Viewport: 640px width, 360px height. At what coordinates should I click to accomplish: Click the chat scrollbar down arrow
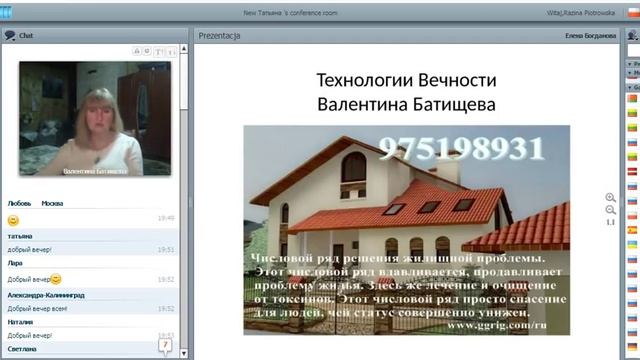(184, 353)
